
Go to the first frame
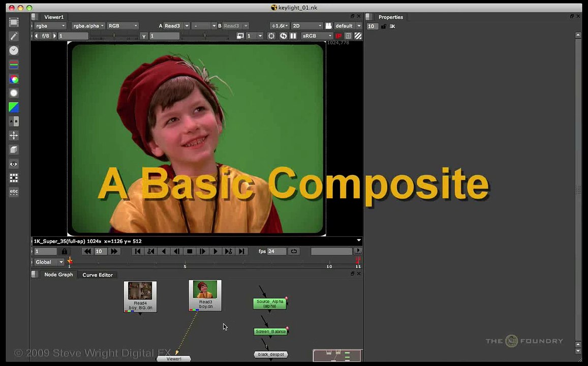click(138, 251)
